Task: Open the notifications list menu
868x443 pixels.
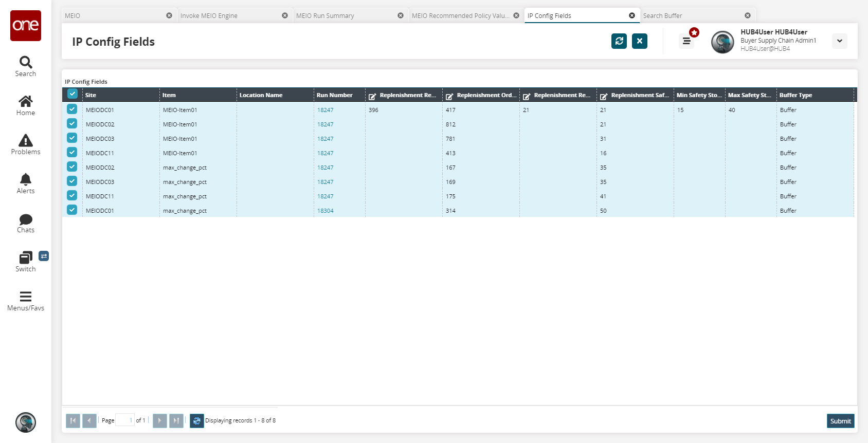Action: tap(686, 41)
